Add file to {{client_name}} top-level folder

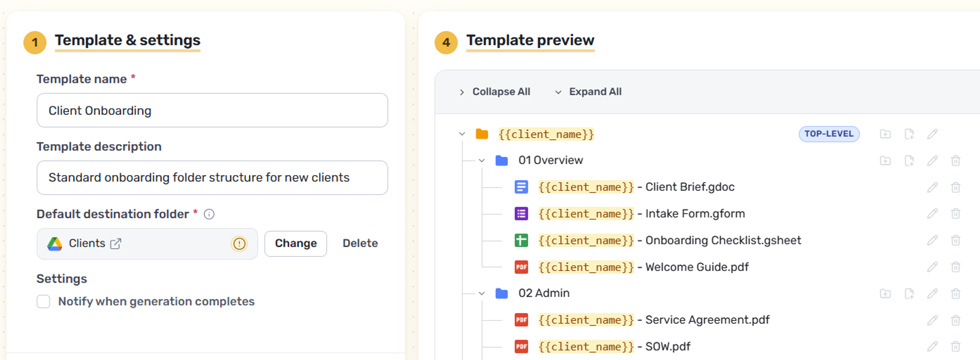tap(909, 134)
